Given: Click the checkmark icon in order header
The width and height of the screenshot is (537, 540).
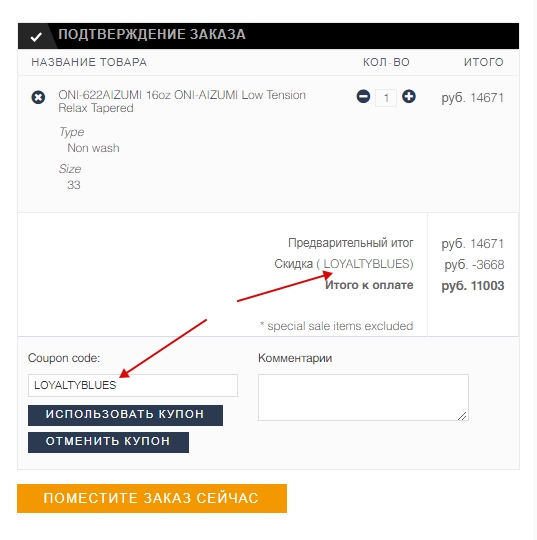Looking at the screenshot, I should [36, 37].
